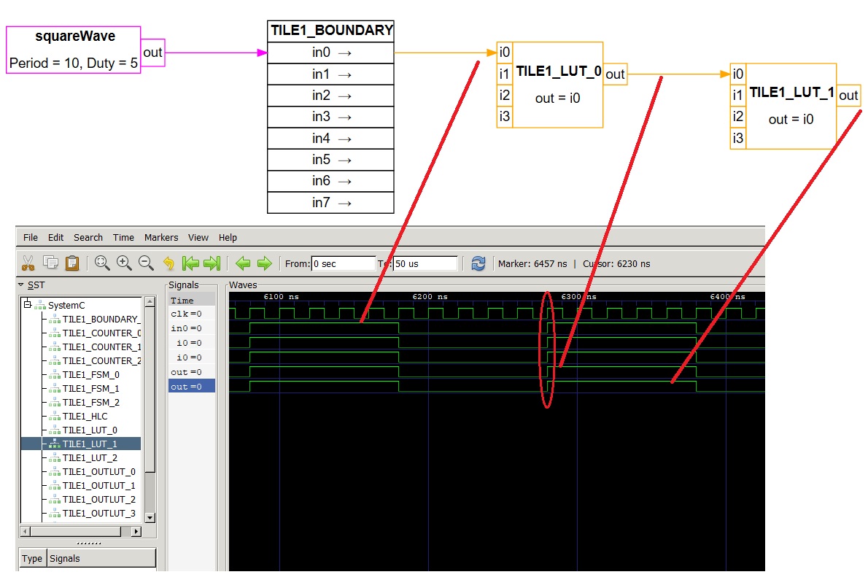Image resolution: width=868 pixels, height=588 pixels.
Task: Select TILE1_FSM_0 in the tree
Action: coord(90,375)
